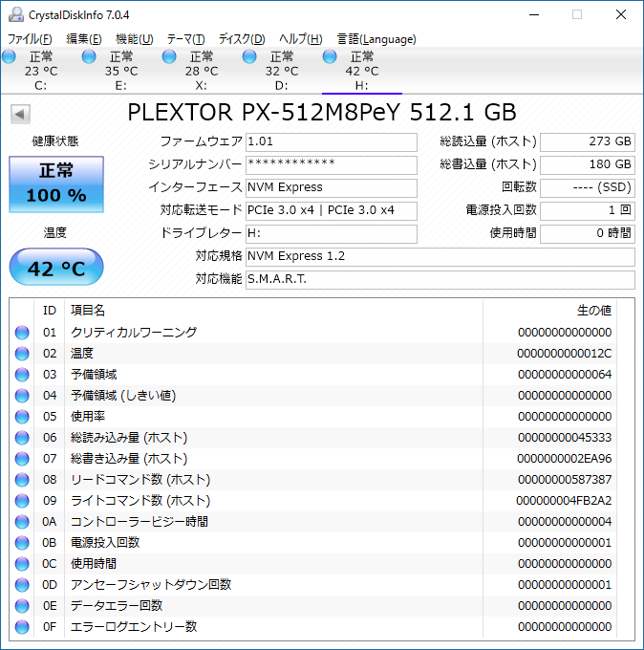Click the previous disk arrow button

20,114
